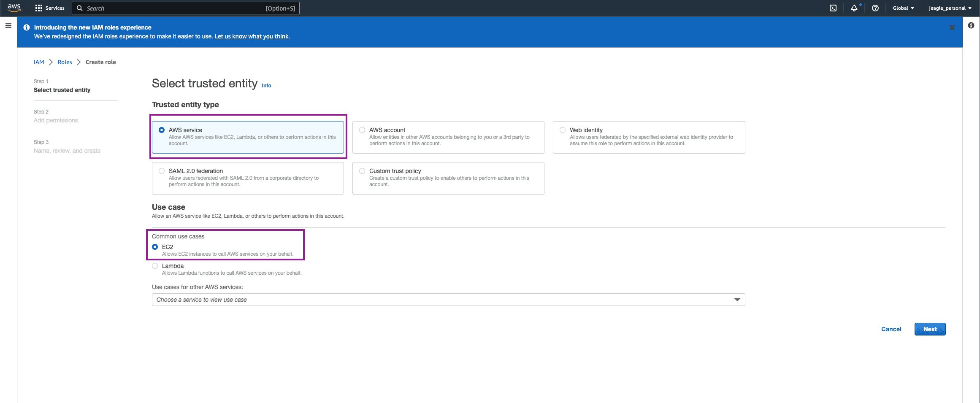Viewport: 980px width, 403px height.
Task: Choose Web identity trusted entity
Action: click(563, 130)
